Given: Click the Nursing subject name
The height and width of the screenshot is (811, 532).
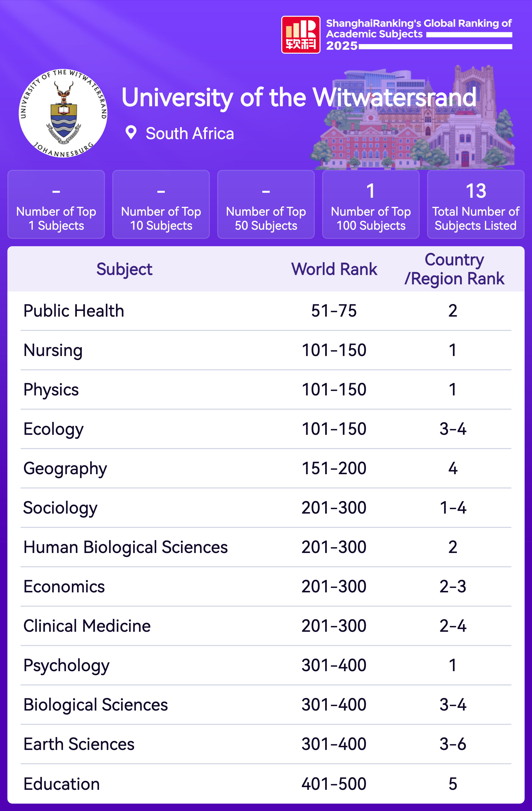Looking at the screenshot, I should [x=53, y=350].
